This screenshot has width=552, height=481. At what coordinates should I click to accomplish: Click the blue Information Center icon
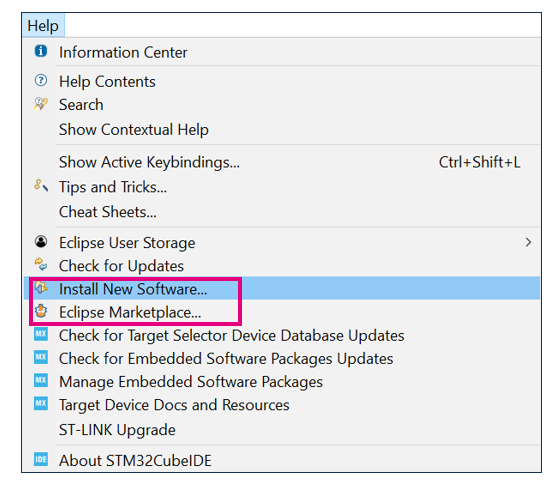41,51
